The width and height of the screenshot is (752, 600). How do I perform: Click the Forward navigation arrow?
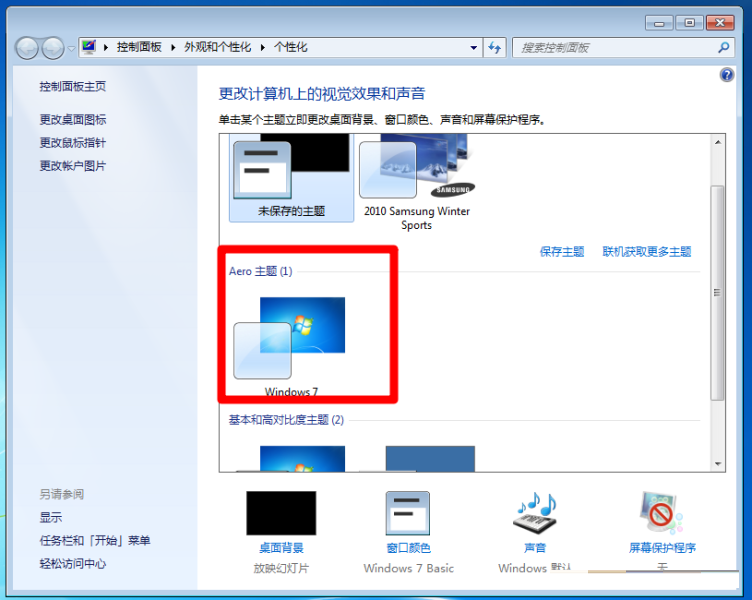[53, 48]
